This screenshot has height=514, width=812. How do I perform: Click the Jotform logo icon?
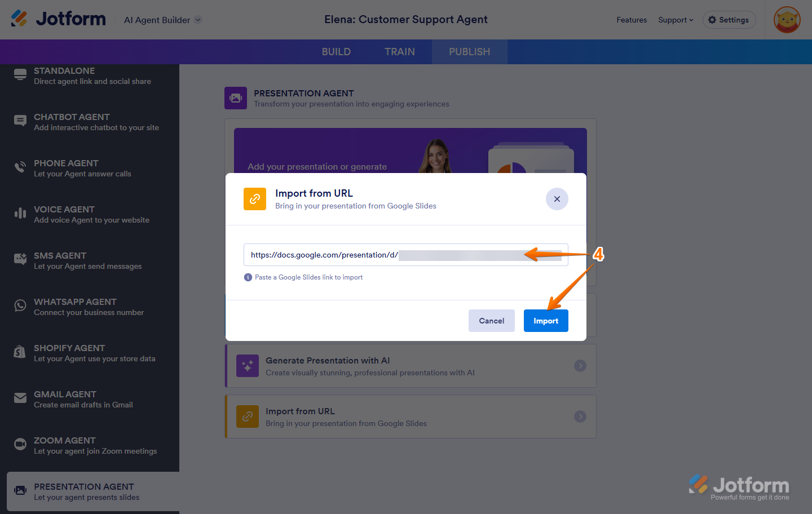(x=19, y=19)
